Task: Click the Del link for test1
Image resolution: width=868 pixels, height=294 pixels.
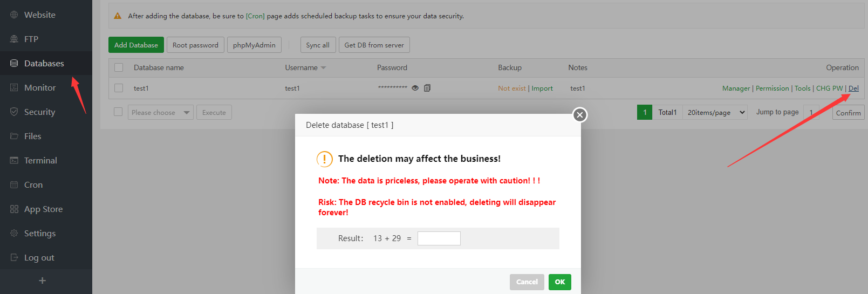Action: click(x=853, y=88)
